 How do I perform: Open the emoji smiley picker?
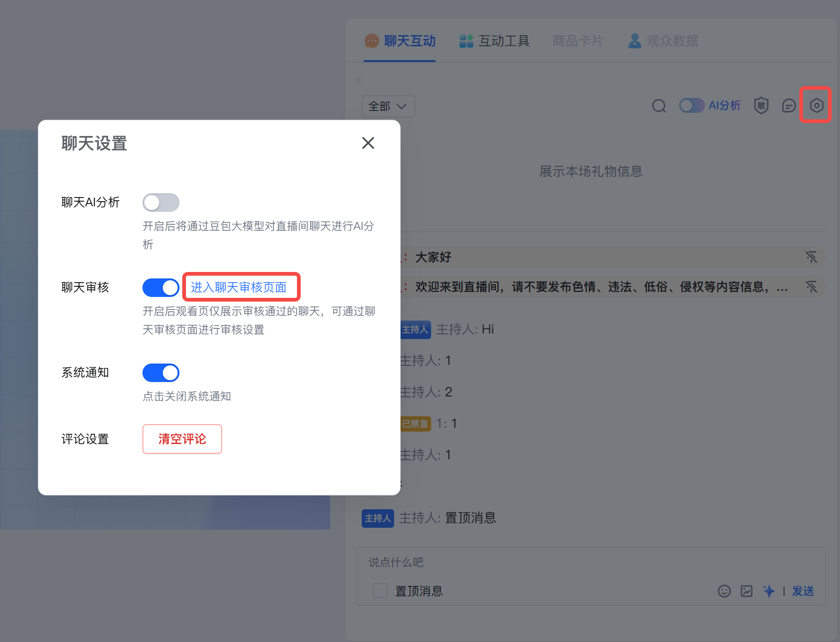724,591
